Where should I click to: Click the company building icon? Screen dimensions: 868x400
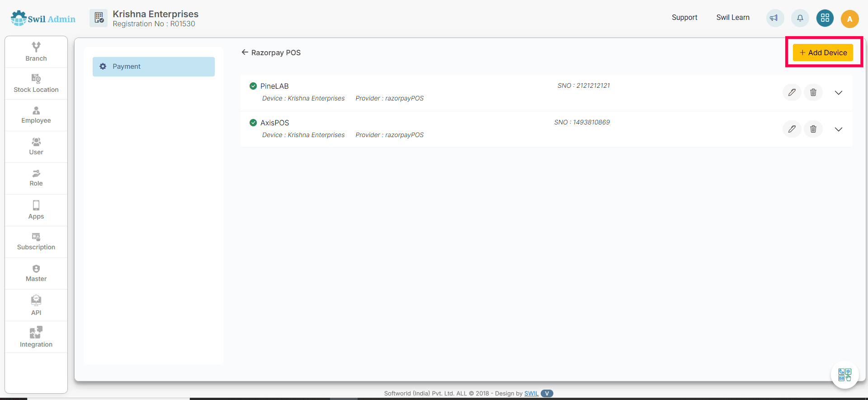click(x=99, y=18)
